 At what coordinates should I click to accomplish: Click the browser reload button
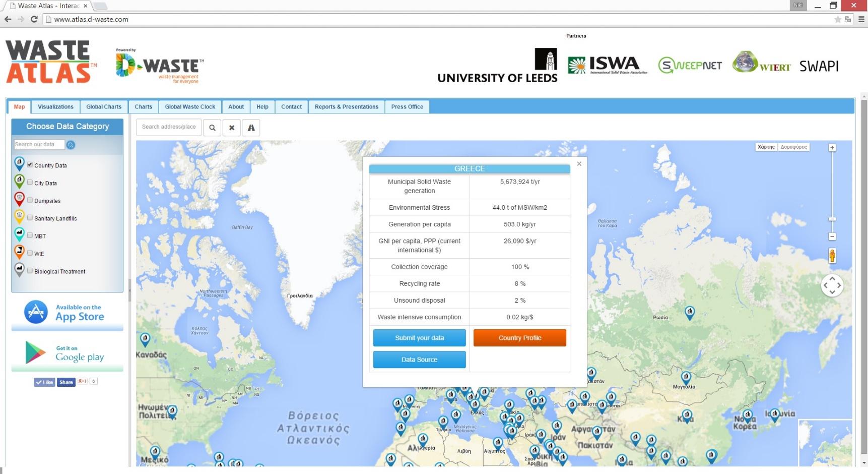click(x=34, y=19)
